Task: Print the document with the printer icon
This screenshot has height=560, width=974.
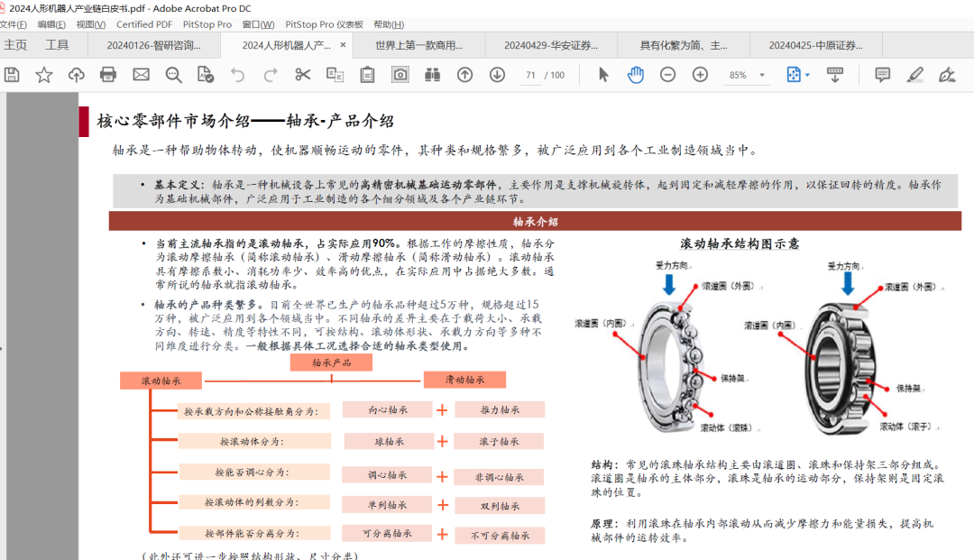Action: [x=108, y=75]
